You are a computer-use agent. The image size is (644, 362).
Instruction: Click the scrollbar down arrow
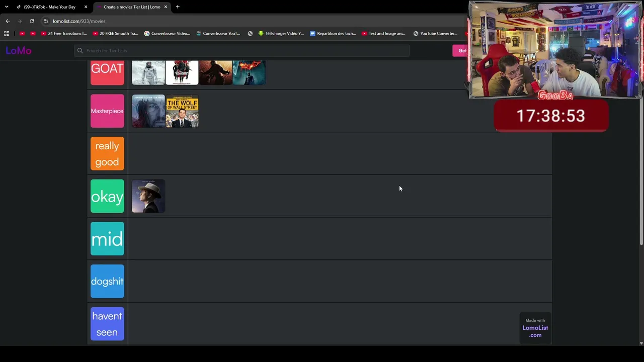(641, 343)
